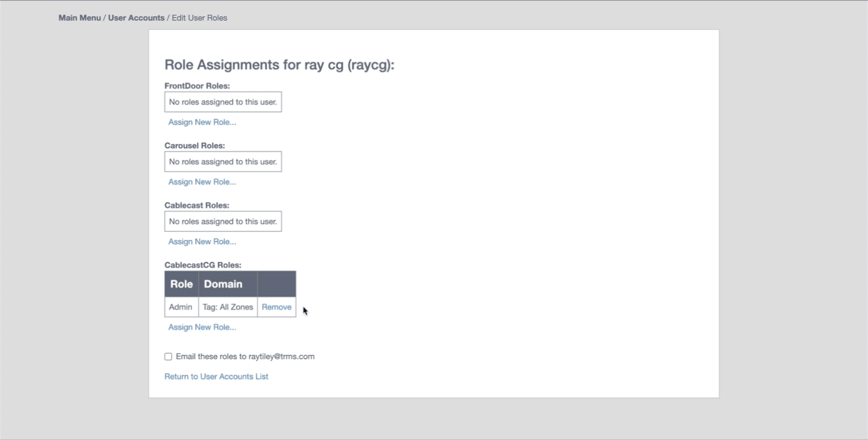The width and height of the screenshot is (868, 440).
Task: Return to User Accounts List
Action: coord(216,377)
